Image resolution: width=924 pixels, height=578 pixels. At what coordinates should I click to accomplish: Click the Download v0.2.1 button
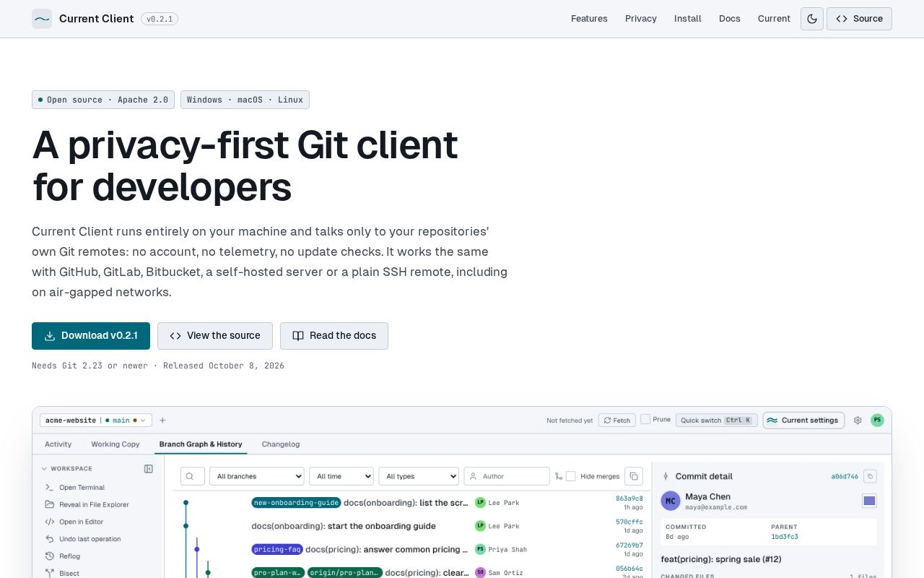click(91, 336)
